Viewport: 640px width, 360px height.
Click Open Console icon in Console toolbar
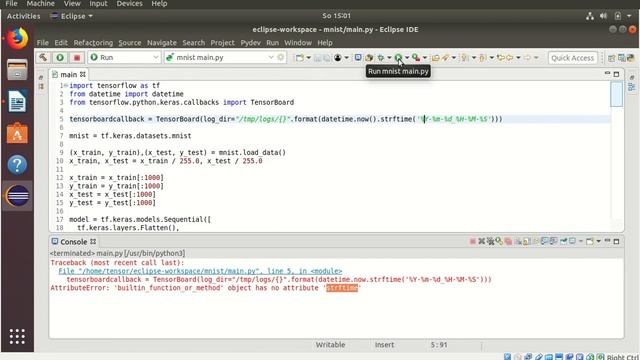coord(590,242)
